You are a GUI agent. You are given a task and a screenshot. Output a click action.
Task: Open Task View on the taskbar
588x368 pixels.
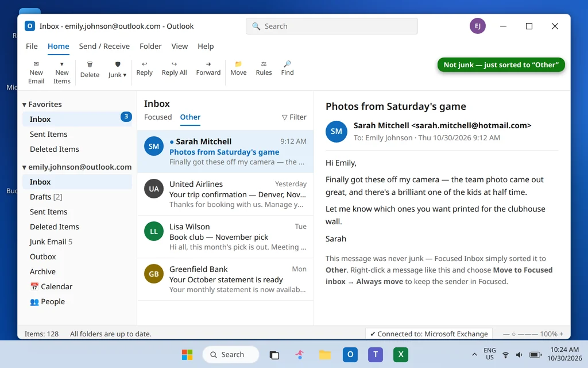[x=274, y=354]
